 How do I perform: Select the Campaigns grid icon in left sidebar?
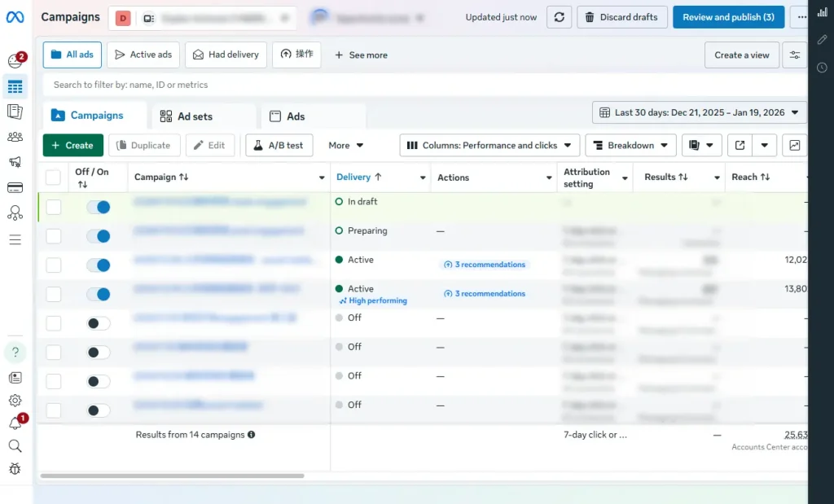[15, 85]
